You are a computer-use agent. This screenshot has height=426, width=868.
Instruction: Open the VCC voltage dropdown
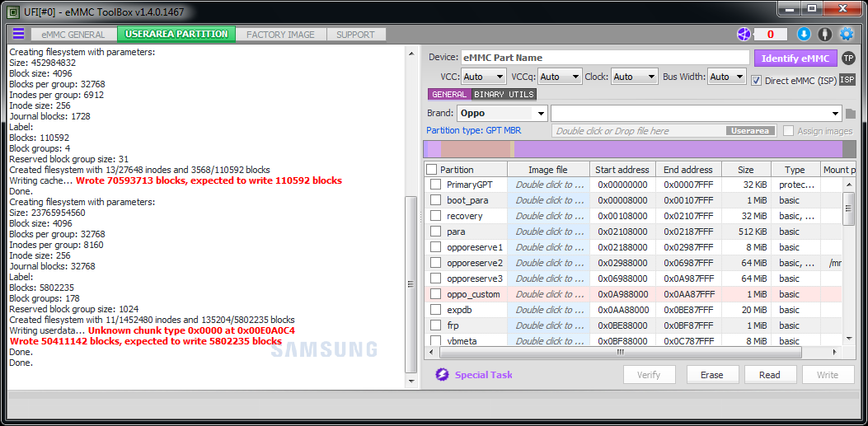click(x=483, y=77)
